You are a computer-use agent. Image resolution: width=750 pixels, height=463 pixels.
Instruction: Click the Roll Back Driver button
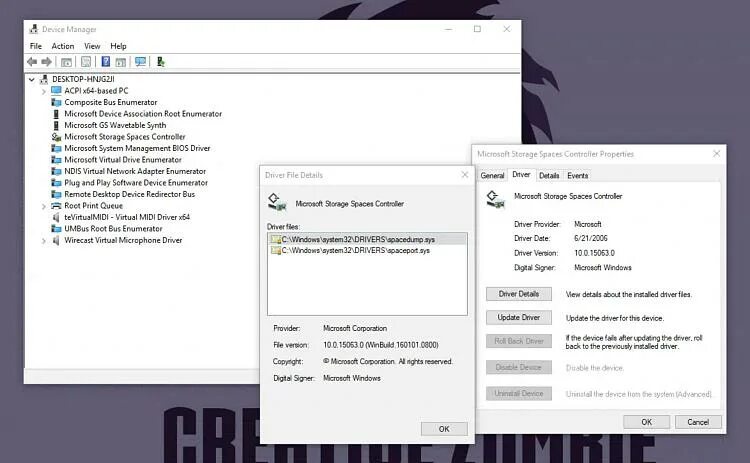pos(518,341)
